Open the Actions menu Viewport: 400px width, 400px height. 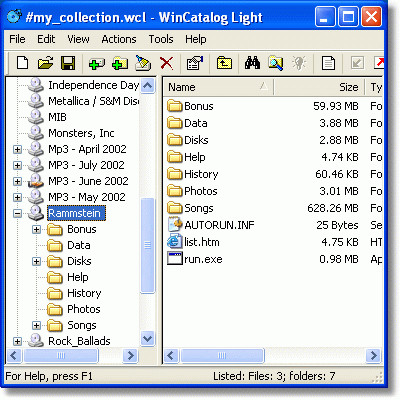(x=119, y=39)
